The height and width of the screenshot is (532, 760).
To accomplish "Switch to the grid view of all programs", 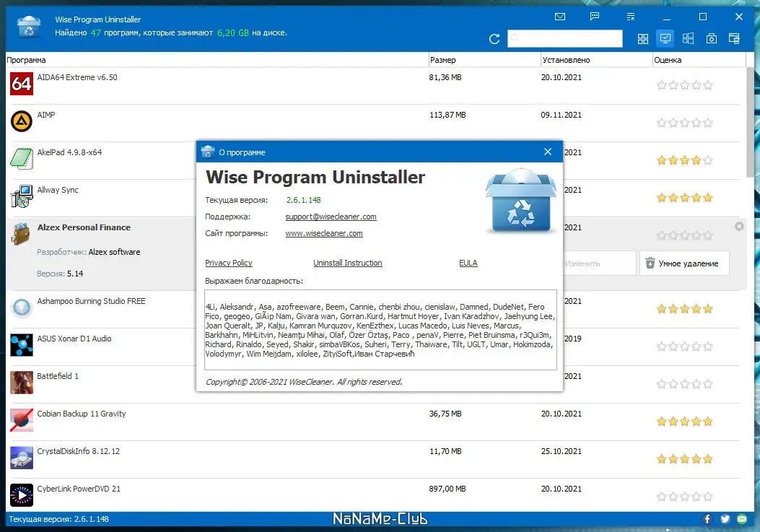I will click(642, 38).
